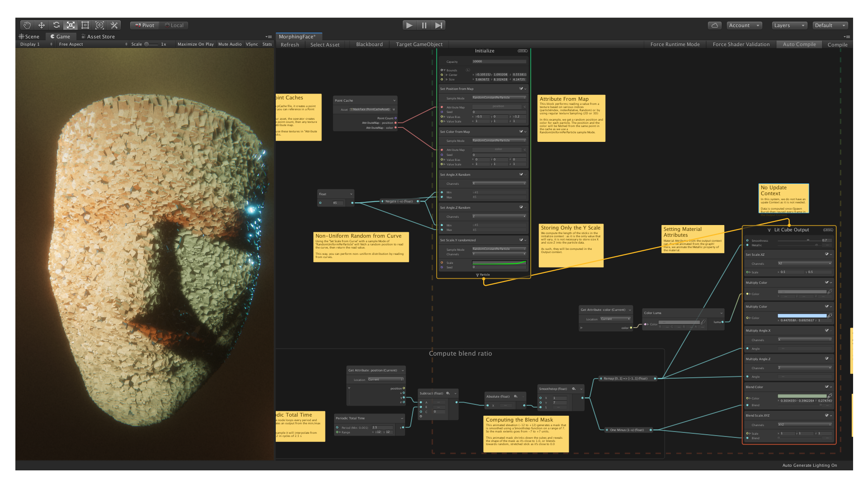
Task: Select the Move tool
Action: coord(42,25)
